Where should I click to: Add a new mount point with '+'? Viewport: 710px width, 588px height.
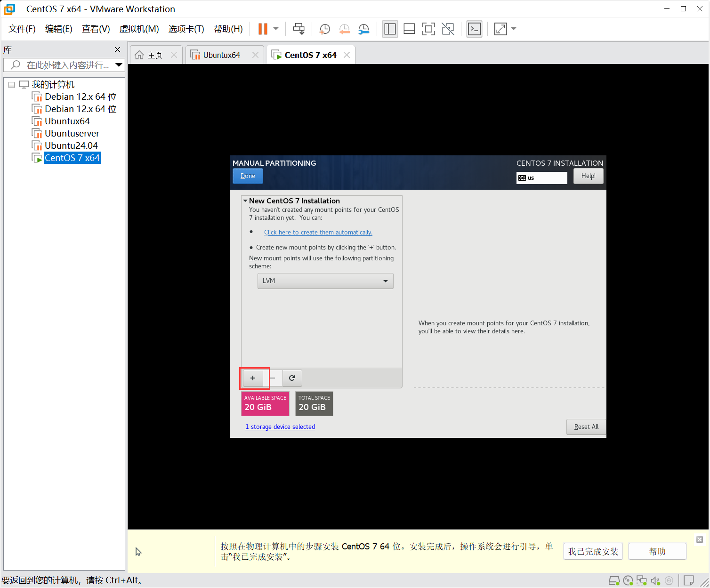click(253, 378)
